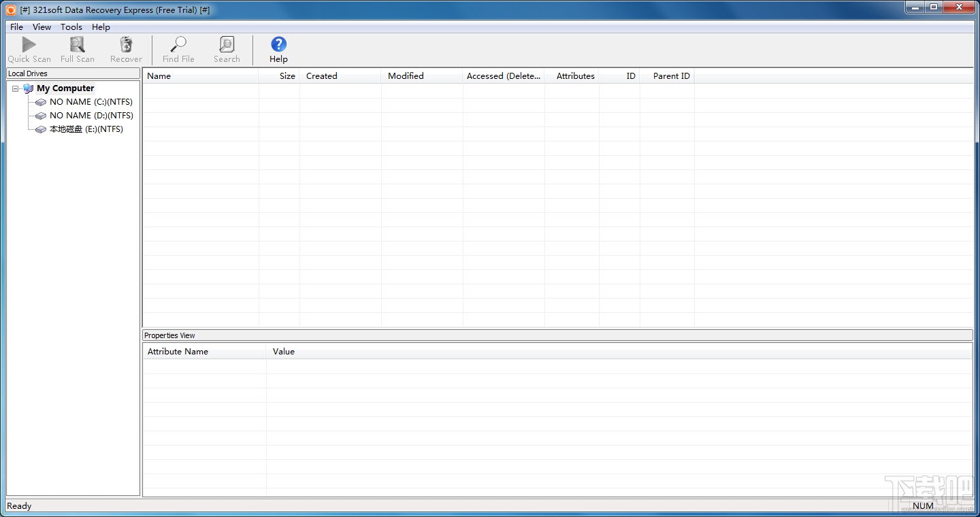Click the NUM indicator in the status bar
The height and width of the screenshot is (517, 980).
pyautogui.click(x=924, y=506)
